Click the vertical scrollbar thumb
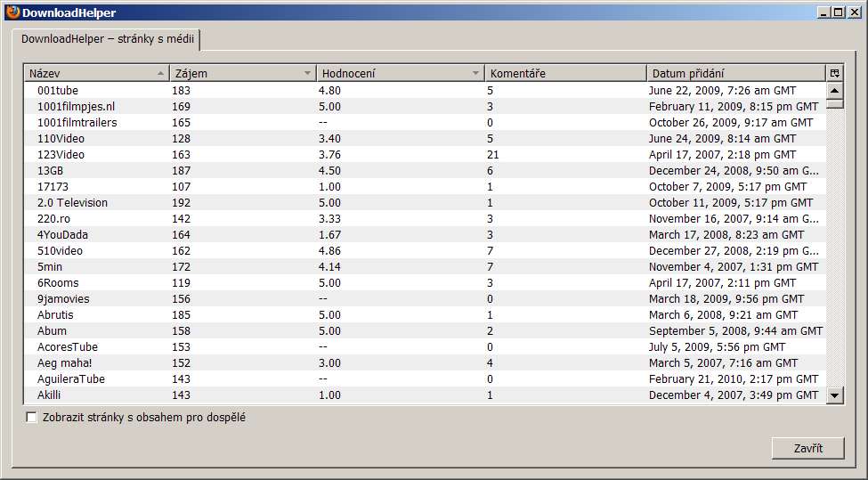Screen dimensions: 868x480 pyautogui.click(x=835, y=103)
